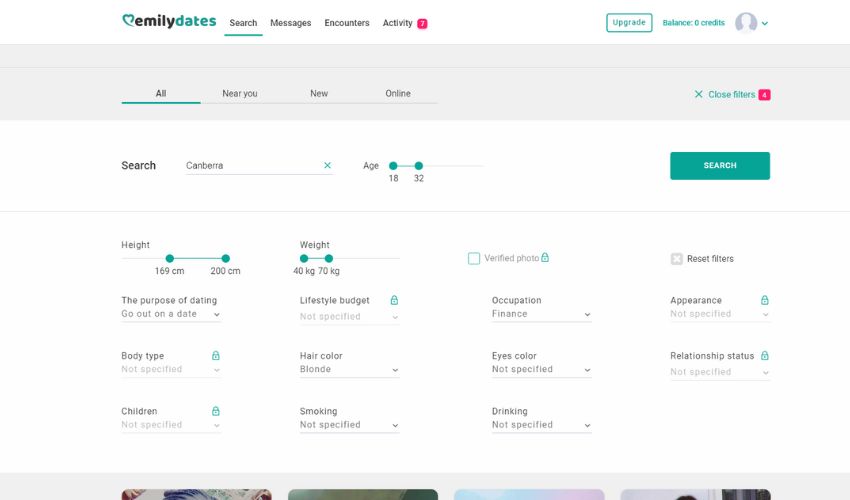This screenshot has height=500, width=850.
Task: Click the filters count badge 4
Action: 764,95
